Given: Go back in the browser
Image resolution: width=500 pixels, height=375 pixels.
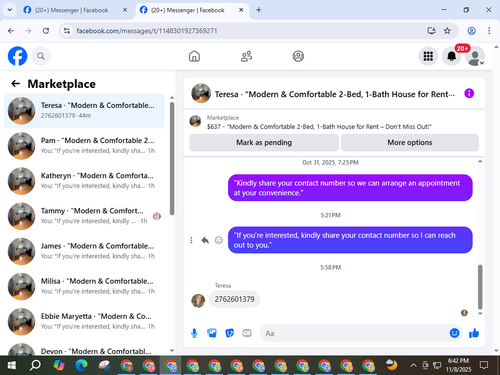Looking at the screenshot, I should pyautogui.click(x=11, y=31).
